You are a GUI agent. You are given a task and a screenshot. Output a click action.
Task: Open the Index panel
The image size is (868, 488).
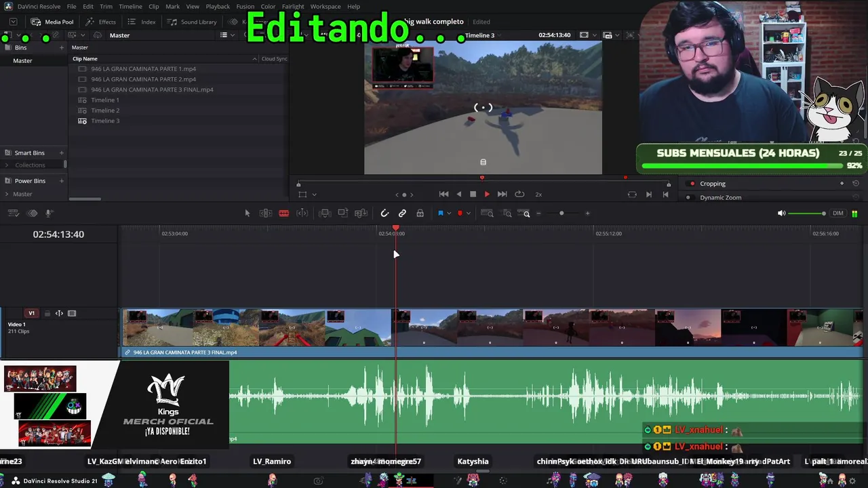coord(142,22)
